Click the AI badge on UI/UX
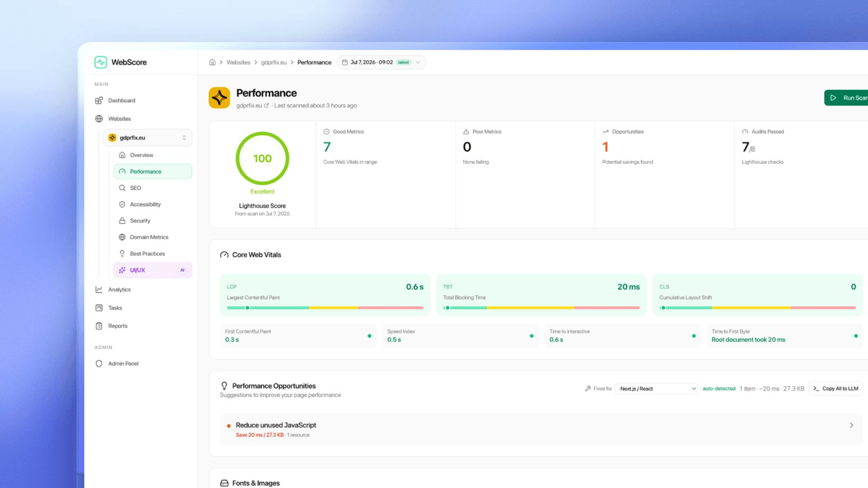The height and width of the screenshot is (488, 868). pyautogui.click(x=182, y=270)
